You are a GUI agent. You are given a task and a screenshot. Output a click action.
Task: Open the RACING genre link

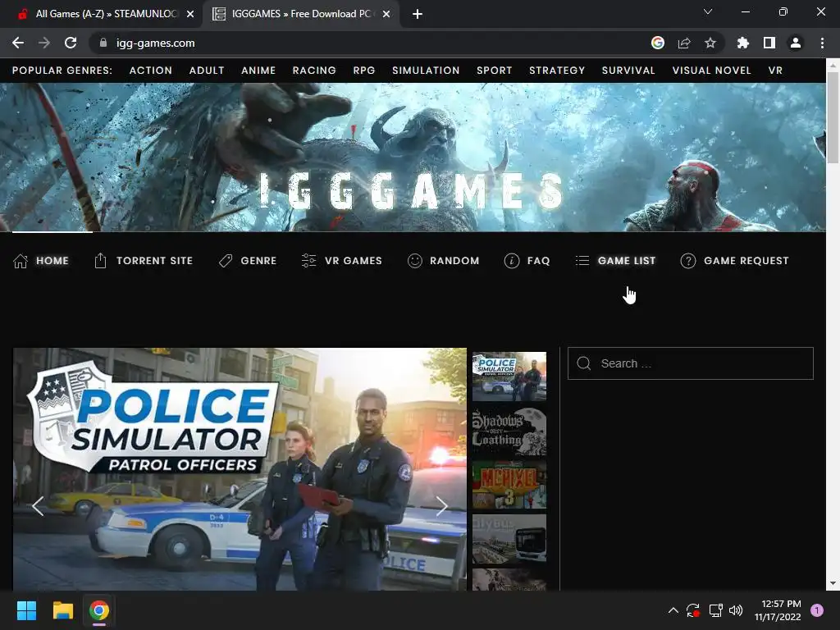[x=314, y=71]
